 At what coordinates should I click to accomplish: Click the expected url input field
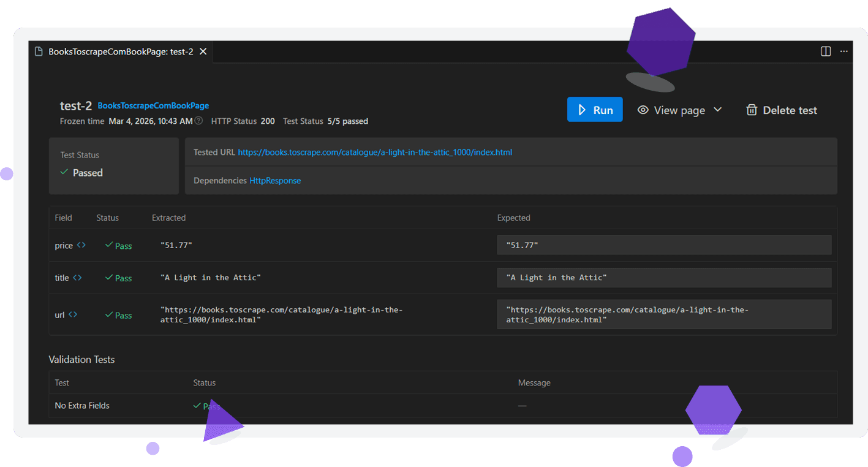pos(663,314)
